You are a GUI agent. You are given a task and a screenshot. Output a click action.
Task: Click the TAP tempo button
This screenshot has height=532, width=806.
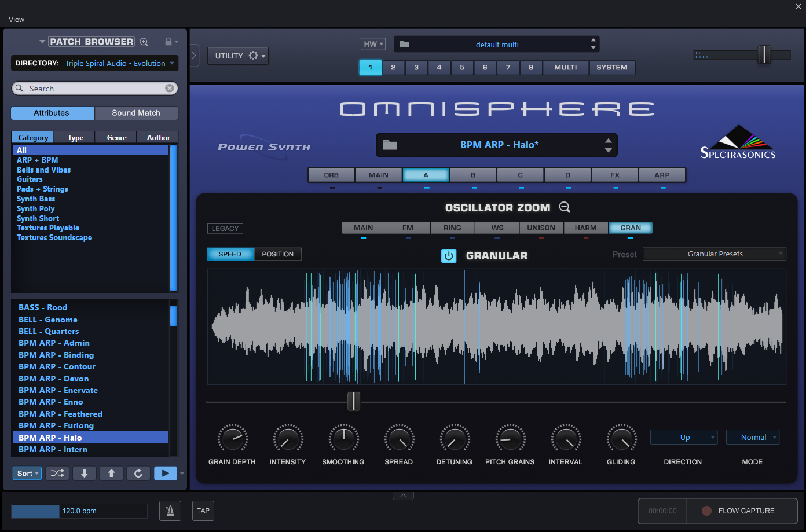point(203,511)
